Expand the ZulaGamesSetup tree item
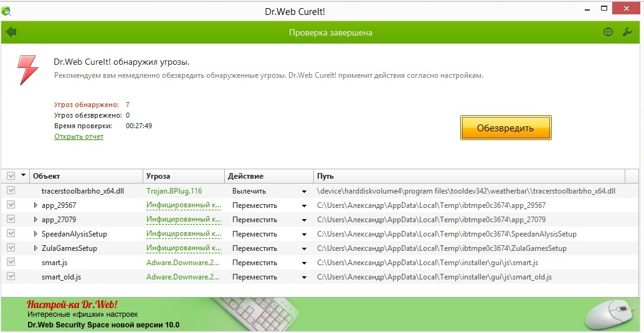The width and height of the screenshot is (644, 333). [36, 248]
